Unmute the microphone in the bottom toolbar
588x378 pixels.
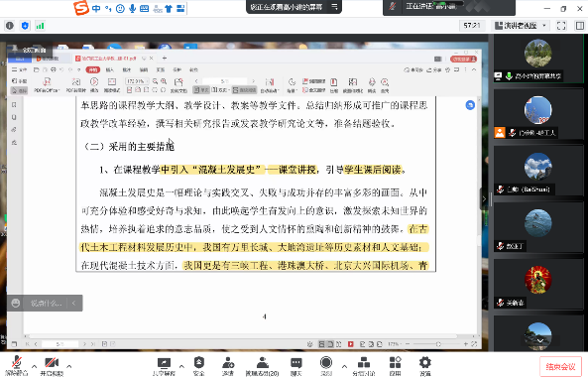coord(17,366)
